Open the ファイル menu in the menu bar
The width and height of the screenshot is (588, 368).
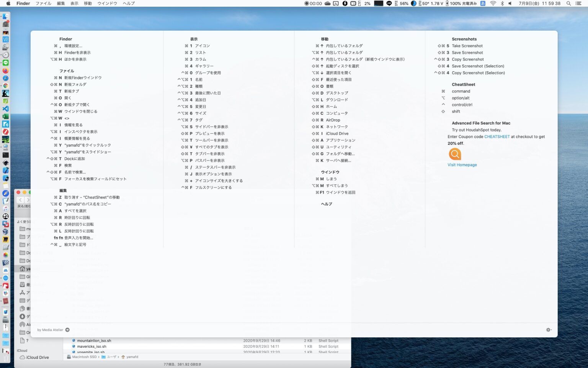pos(43,3)
